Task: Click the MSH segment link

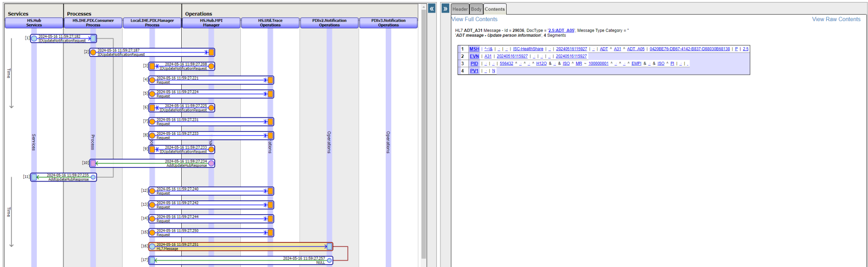Action: coord(474,49)
